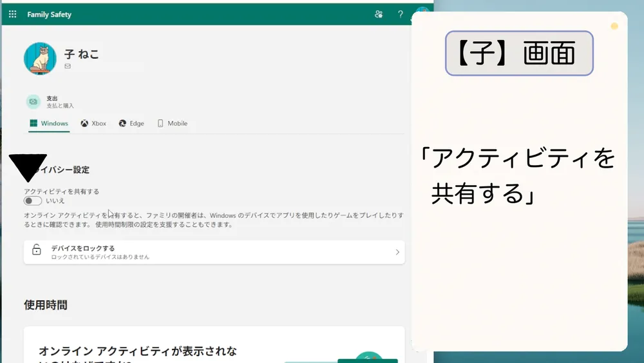Screen dimensions: 644x363
Task: Click the mail envelope icon under 子 ねこ
Action: pos(68,66)
